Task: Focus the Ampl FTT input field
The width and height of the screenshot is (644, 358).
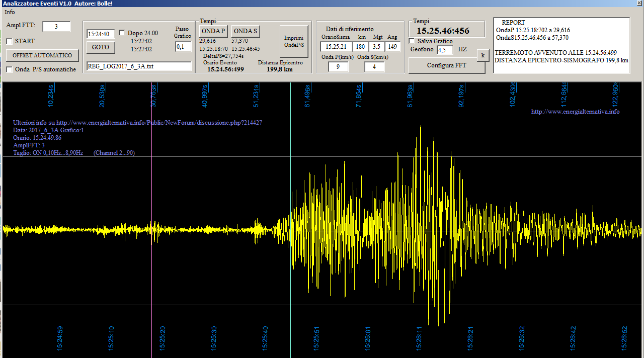Action: point(56,27)
